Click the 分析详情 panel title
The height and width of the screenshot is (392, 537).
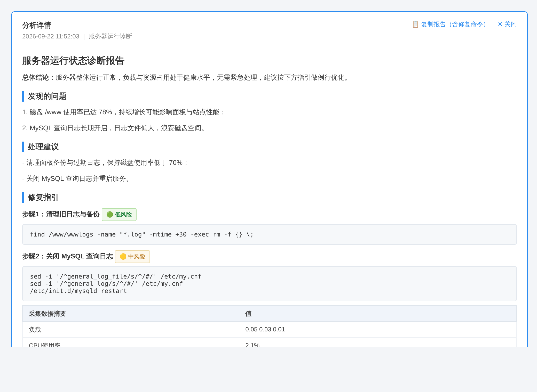37,25
